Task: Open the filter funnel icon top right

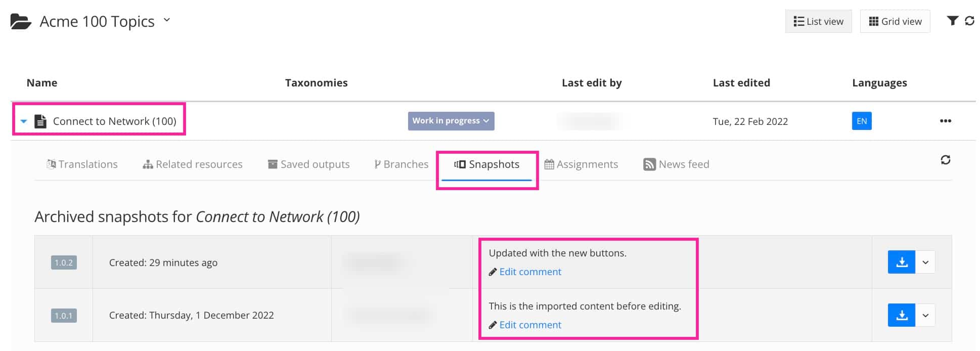Action: [953, 21]
